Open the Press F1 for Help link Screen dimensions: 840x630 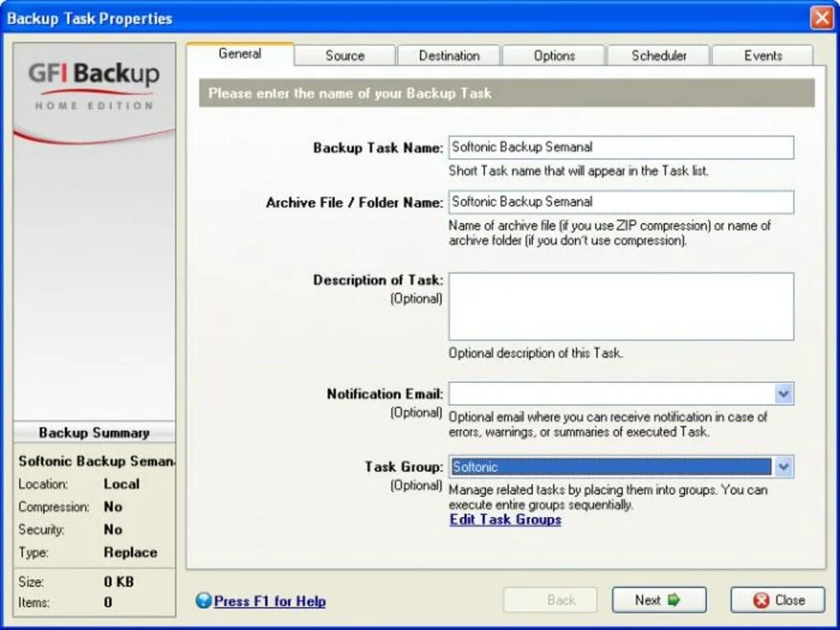[269, 601]
